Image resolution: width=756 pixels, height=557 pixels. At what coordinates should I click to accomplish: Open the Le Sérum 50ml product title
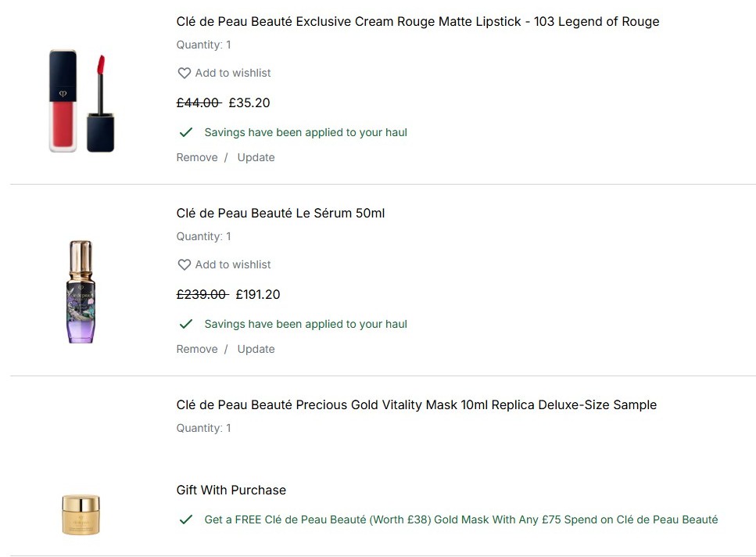[281, 214]
